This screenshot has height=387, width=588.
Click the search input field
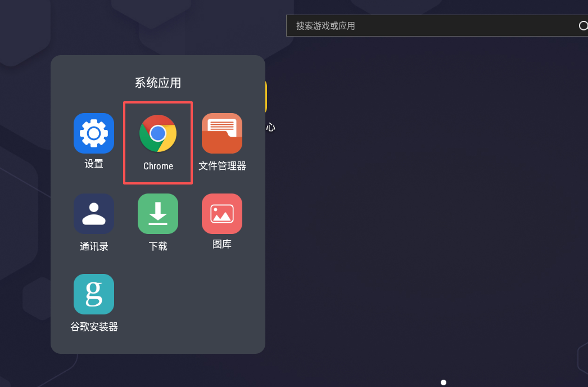(x=427, y=25)
